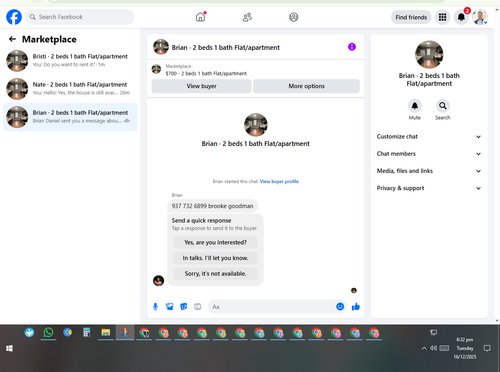
Task: Send a thumbs-up like
Action: (356, 306)
